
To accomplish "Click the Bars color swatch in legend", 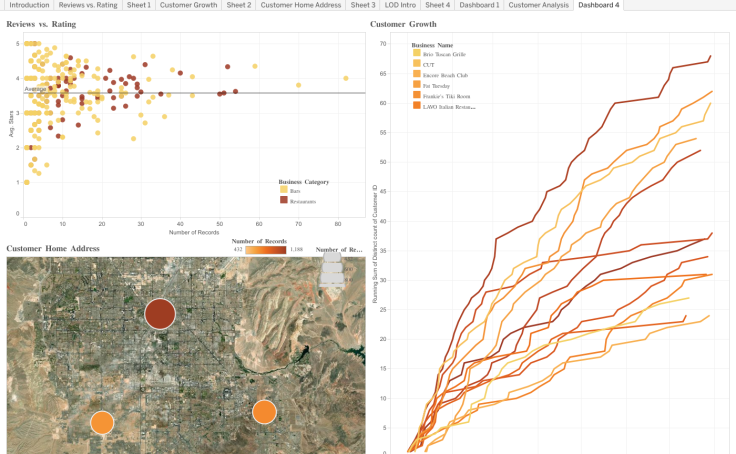I will tap(283, 190).
